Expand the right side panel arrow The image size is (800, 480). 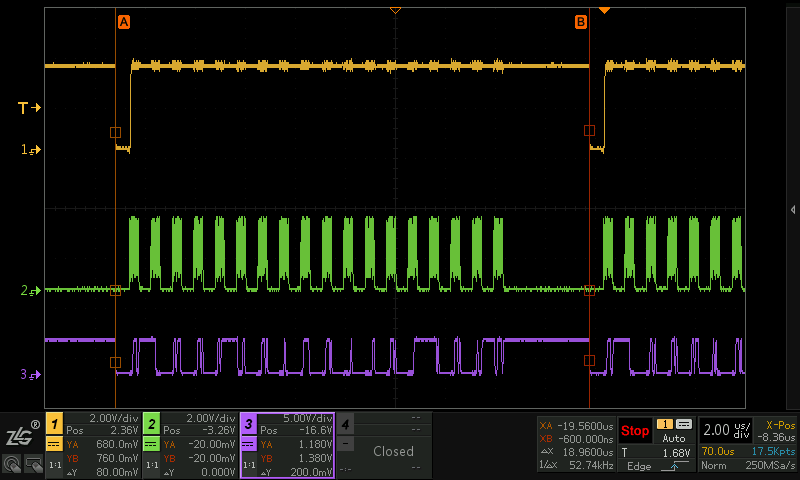tap(793, 210)
